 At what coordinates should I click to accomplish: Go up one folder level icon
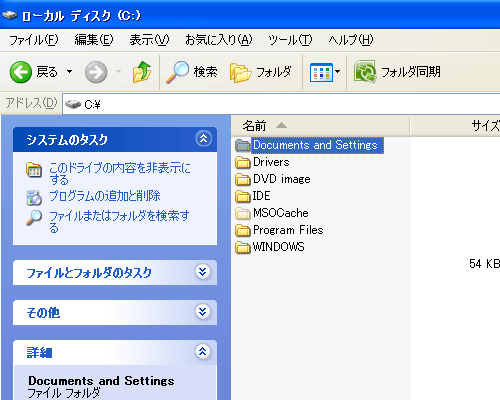(x=142, y=72)
